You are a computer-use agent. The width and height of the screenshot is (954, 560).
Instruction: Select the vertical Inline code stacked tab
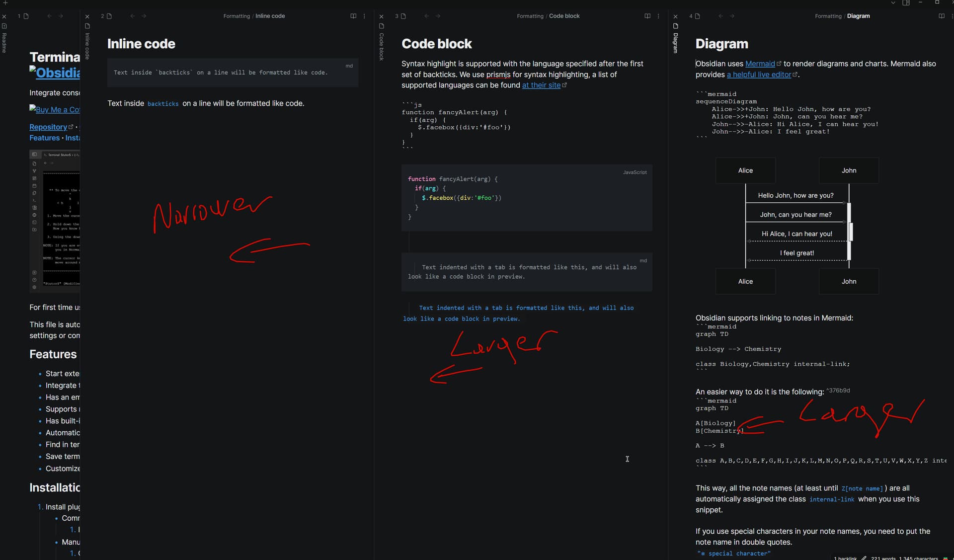87,46
